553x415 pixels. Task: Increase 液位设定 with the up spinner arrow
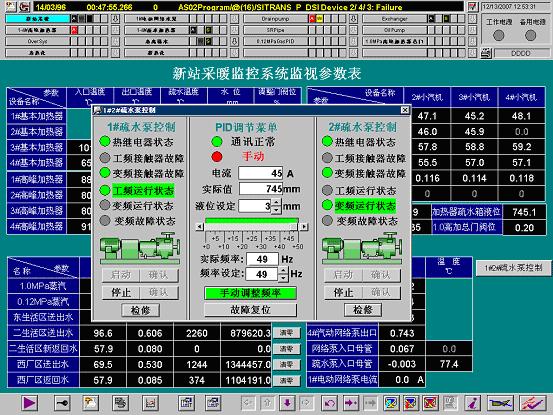[276, 203]
